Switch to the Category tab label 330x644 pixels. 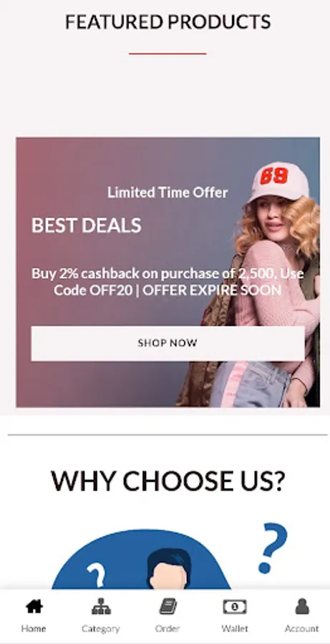[101, 629]
